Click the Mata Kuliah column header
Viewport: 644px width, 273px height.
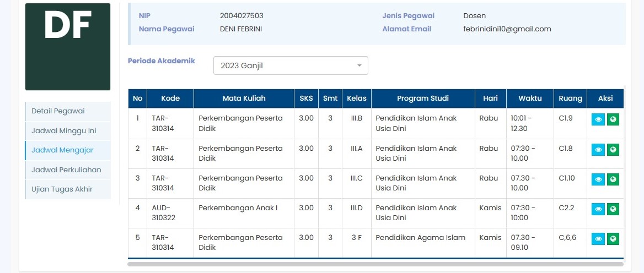click(x=244, y=99)
